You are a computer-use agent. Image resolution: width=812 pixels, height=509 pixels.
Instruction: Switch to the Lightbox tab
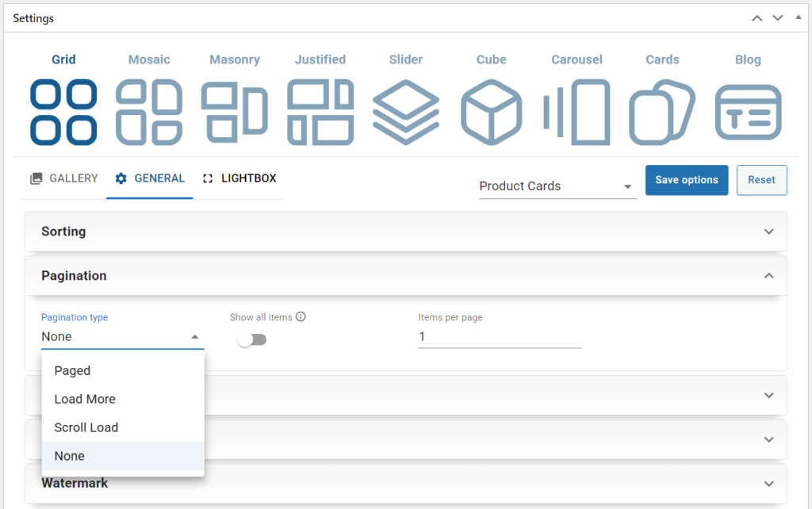239,178
